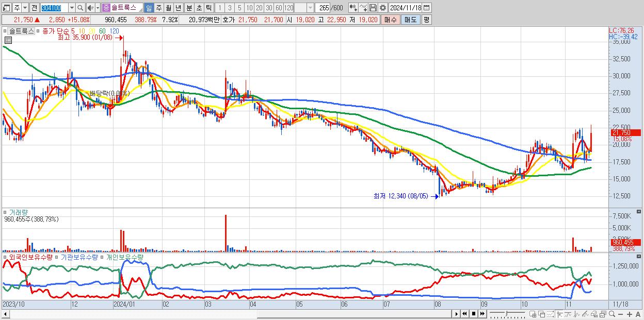Adjust the playback speed slider
This screenshot has height=320, width=644.
click(507, 314)
